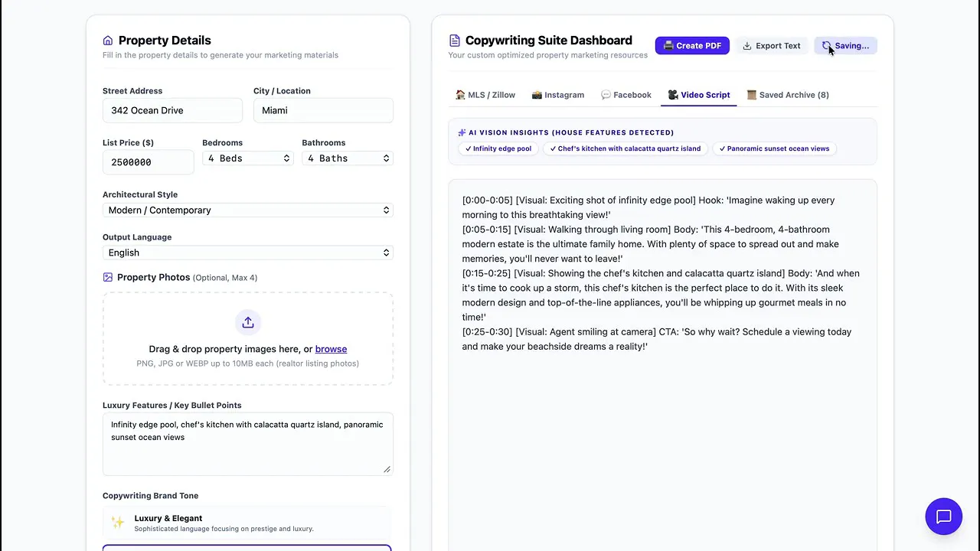Click the sparkle icon for Luxury & Elegant tone
980x551 pixels.
[118, 523]
